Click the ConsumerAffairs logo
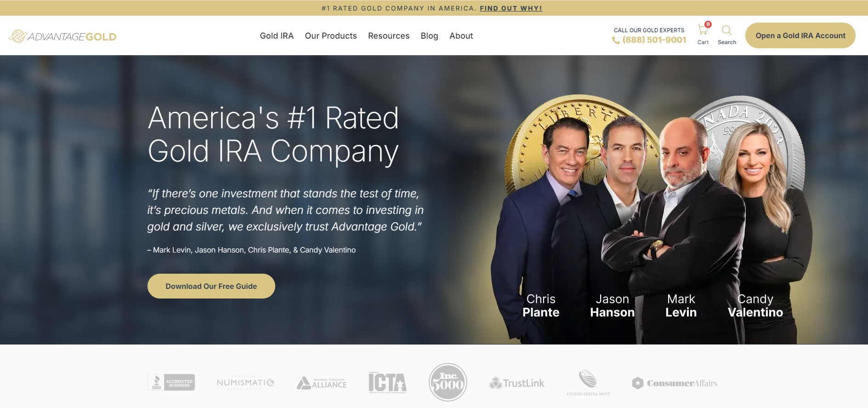This screenshot has width=868, height=408. (x=675, y=383)
